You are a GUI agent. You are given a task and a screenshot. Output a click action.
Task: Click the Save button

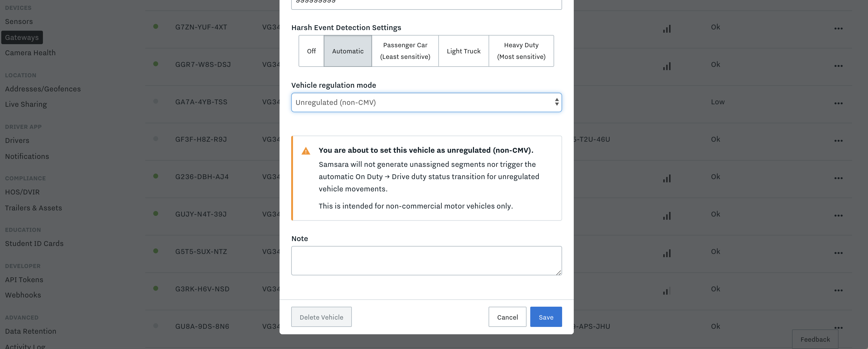pyautogui.click(x=546, y=317)
